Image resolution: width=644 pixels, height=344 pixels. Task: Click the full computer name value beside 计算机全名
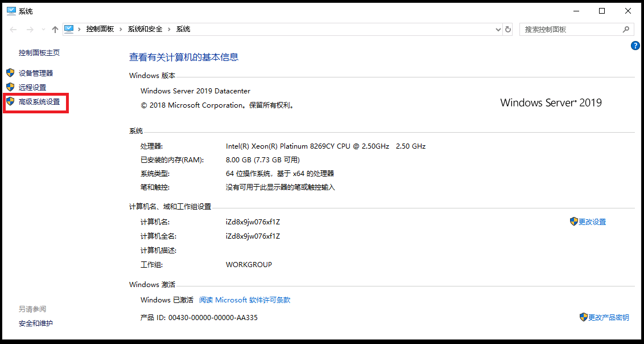point(253,236)
